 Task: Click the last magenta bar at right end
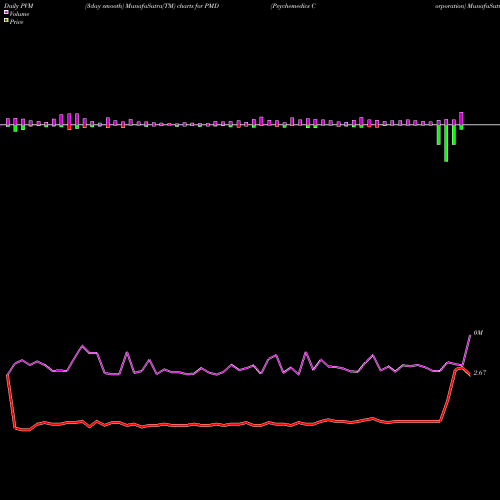461,118
